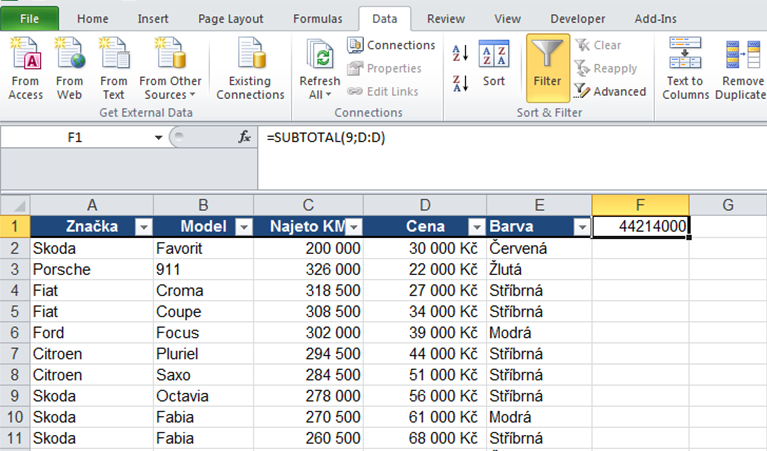Viewport: 767px width, 451px height.
Task: Click the Name Box showing F1
Action: click(74, 137)
